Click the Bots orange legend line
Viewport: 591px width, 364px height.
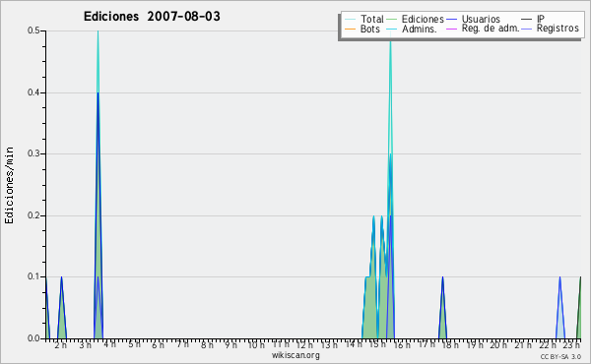coord(350,29)
